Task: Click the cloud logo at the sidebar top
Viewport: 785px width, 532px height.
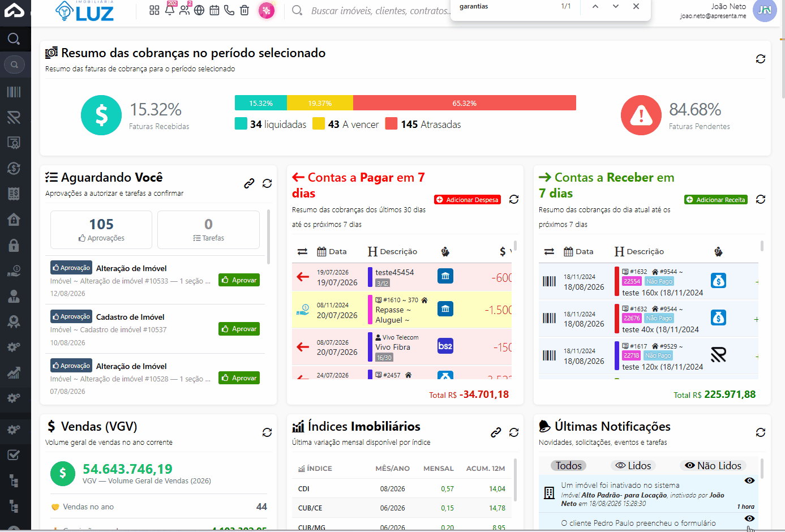Action: pyautogui.click(x=15, y=10)
